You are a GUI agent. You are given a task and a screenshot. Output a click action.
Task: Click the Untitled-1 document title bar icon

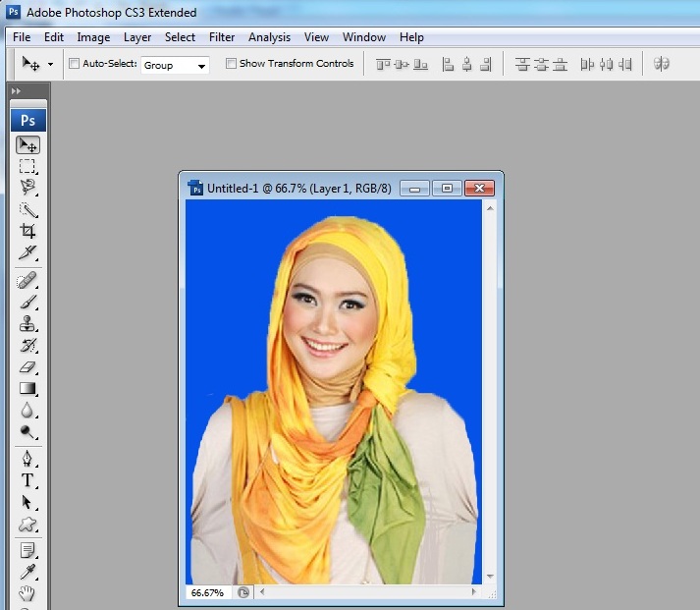(195, 188)
